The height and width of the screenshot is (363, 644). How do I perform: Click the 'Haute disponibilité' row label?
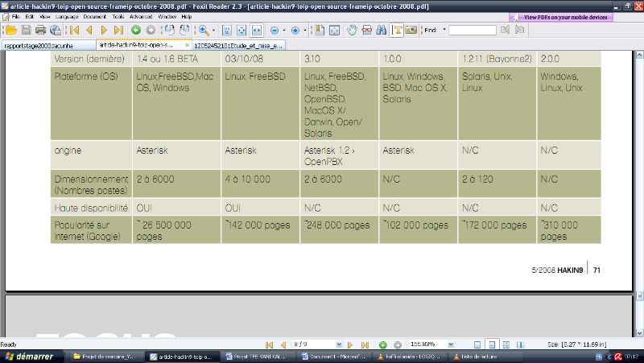pos(91,208)
